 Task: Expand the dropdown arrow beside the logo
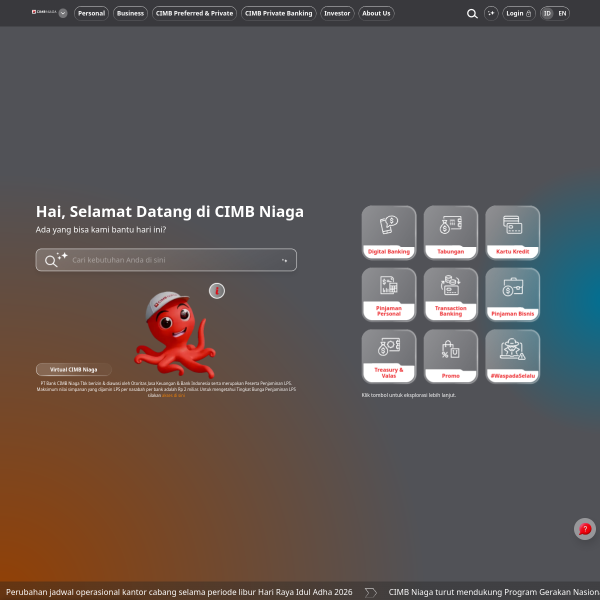click(x=63, y=13)
